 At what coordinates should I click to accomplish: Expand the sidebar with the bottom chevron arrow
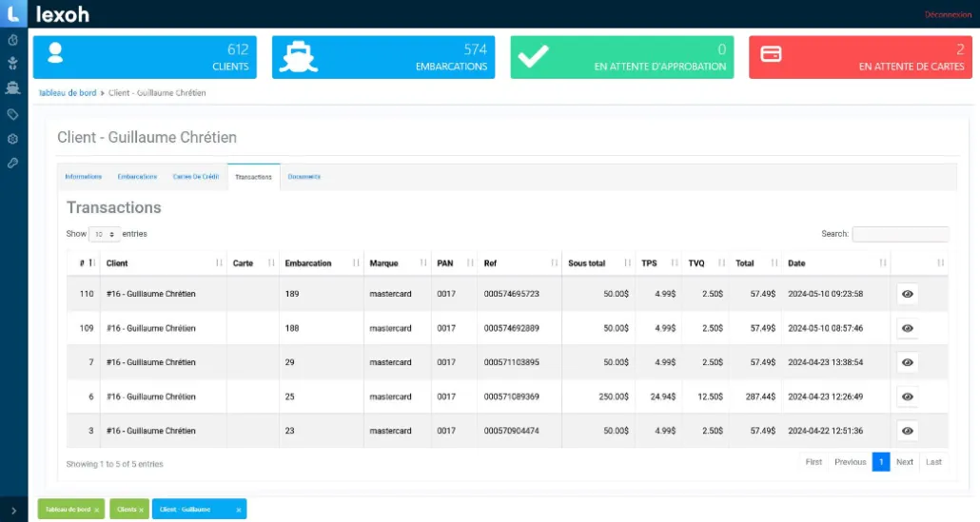(x=13, y=511)
